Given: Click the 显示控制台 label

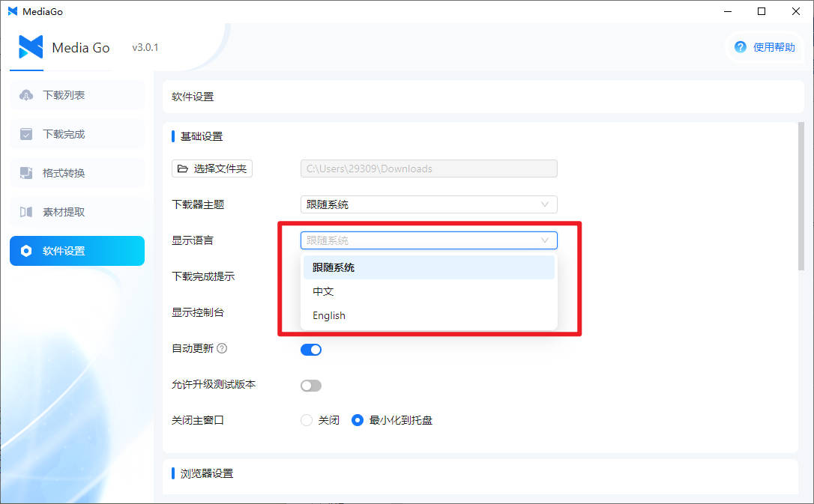Looking at the screenshot, I should click(198, 312).
